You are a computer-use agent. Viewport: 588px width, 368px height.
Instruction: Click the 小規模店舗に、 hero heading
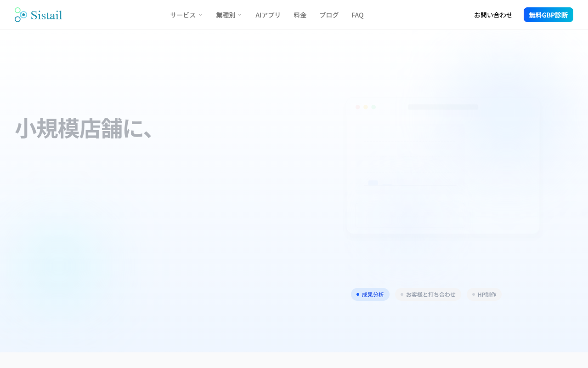point(84,128)
